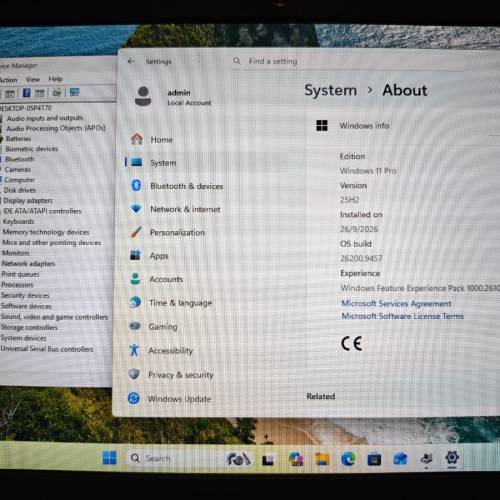
Task: Select the Installed on date 26/9/2026
Action: (x=359, y=229)
